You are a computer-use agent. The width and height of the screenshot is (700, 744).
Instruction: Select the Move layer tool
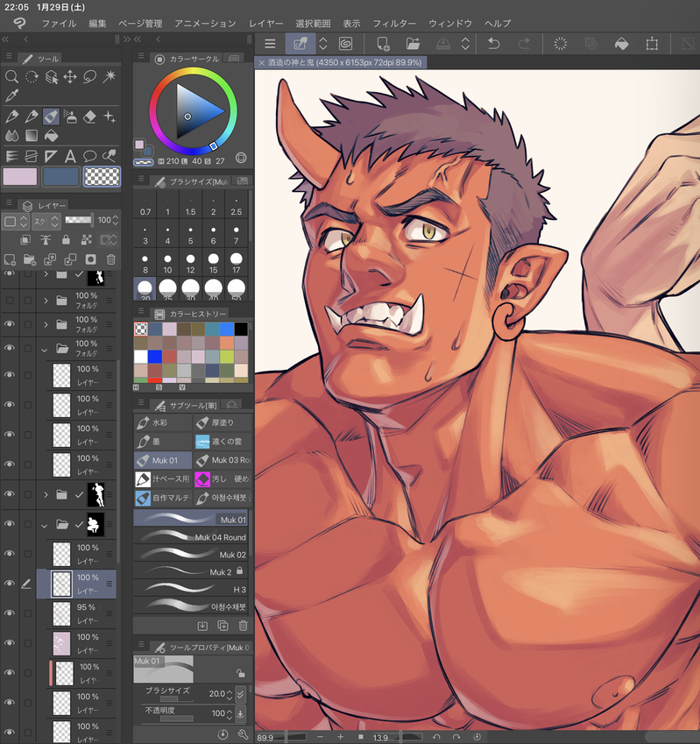pyautogui.click(x=70, y=77)
